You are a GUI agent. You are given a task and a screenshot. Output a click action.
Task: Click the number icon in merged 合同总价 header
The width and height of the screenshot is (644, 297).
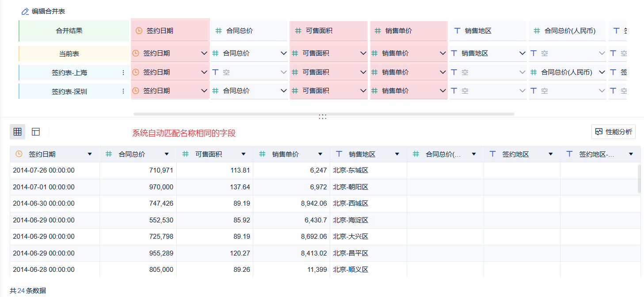pyautogui.click(x=218, y=31)
